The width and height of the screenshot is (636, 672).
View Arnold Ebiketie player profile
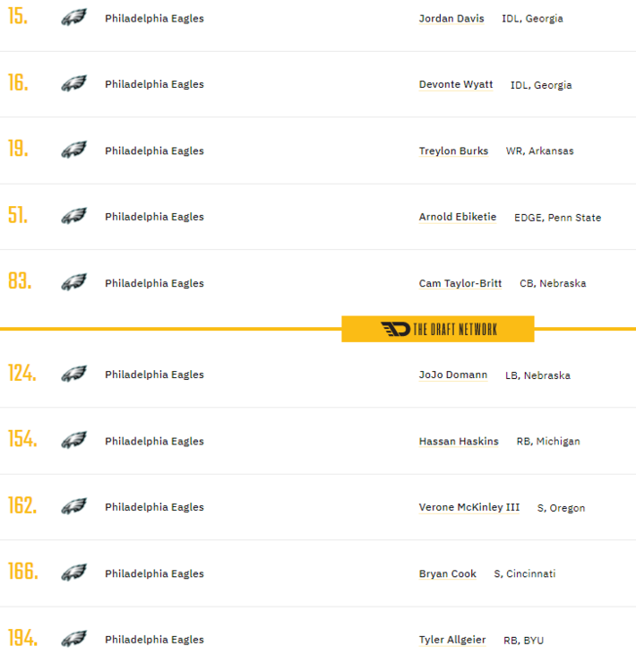[458, 217]
